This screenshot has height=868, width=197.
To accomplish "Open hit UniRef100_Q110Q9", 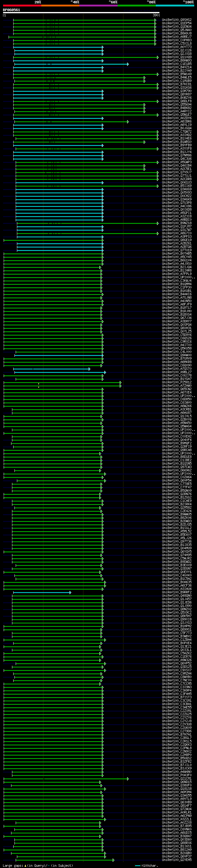I will pyautogui.click(x=176, y=57).
